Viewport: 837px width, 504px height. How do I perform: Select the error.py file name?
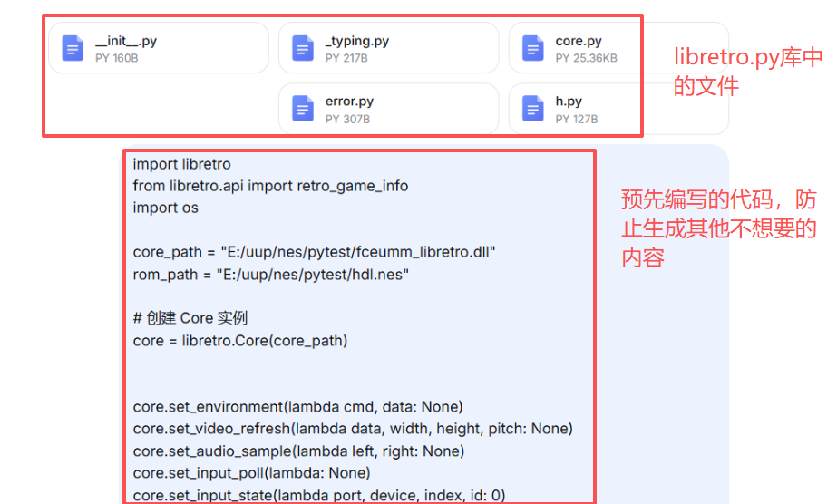pos(349,102)
